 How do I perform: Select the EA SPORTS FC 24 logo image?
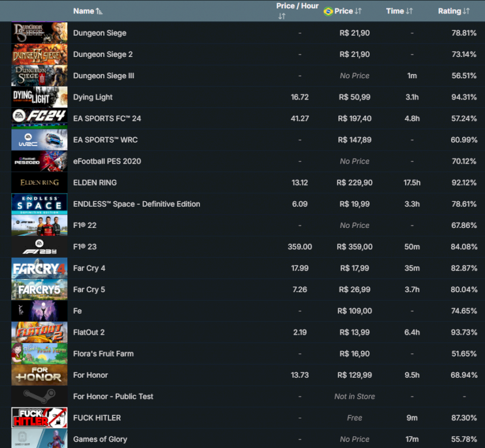39,118
